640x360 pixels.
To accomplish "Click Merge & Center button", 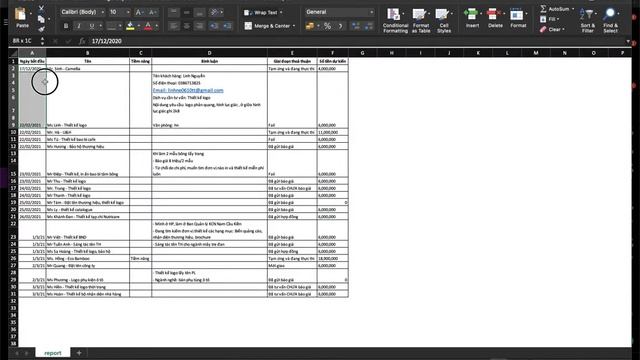I will click(267, 26).
